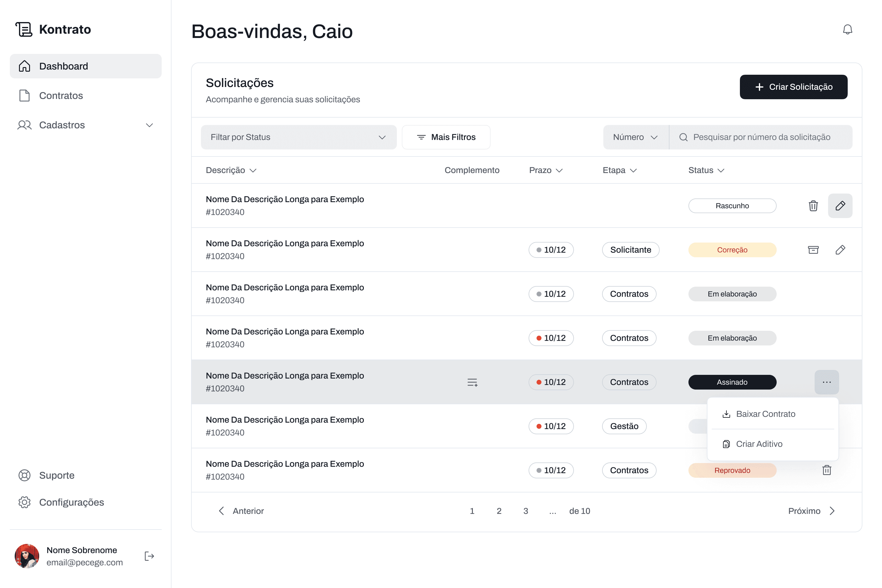Edit the Correção request with pencil icon
The width and height of the screenshot is (882, 588).
pyautogui.click(x=840, y=250)
